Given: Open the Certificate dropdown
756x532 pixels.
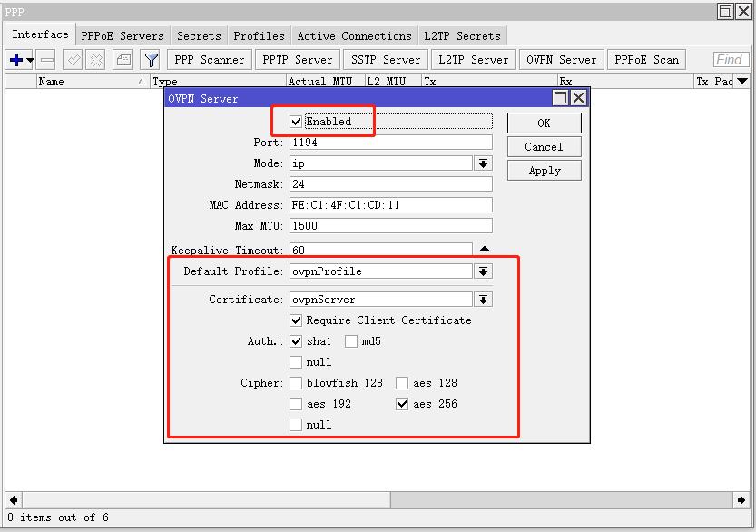Looking at the screenshot, I should pyautogui.click(x=483, y=299).
